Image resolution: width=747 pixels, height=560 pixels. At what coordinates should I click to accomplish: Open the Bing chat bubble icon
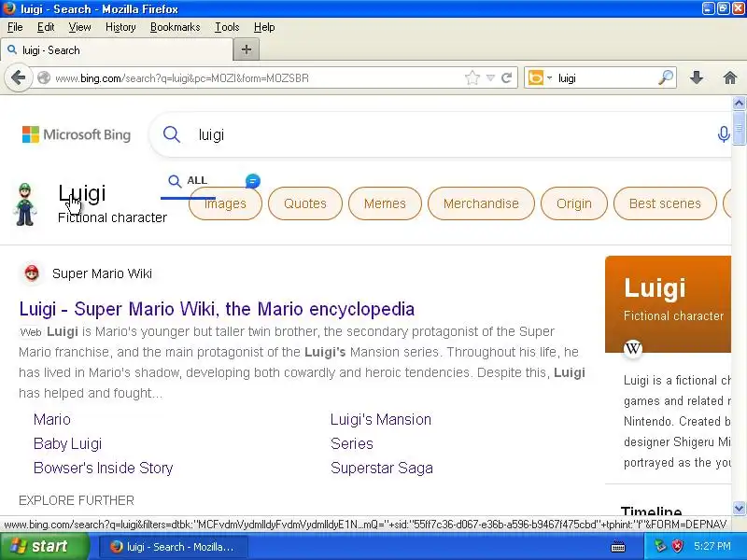coord(253,181)
